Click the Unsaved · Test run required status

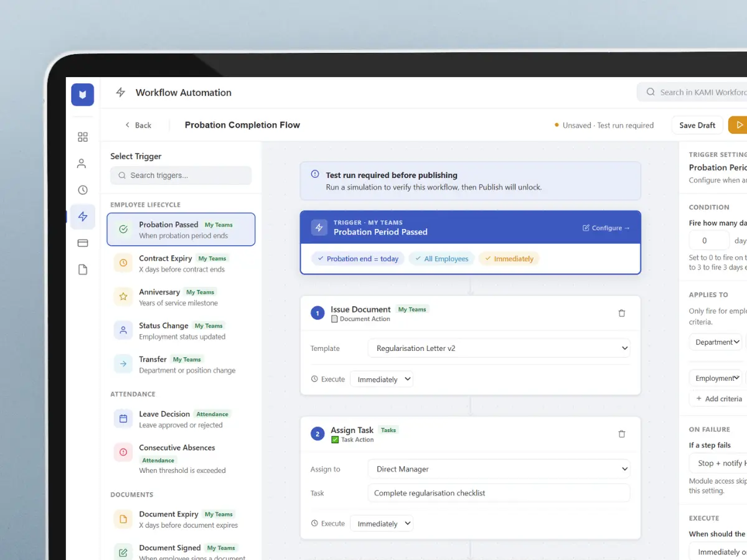604,125
